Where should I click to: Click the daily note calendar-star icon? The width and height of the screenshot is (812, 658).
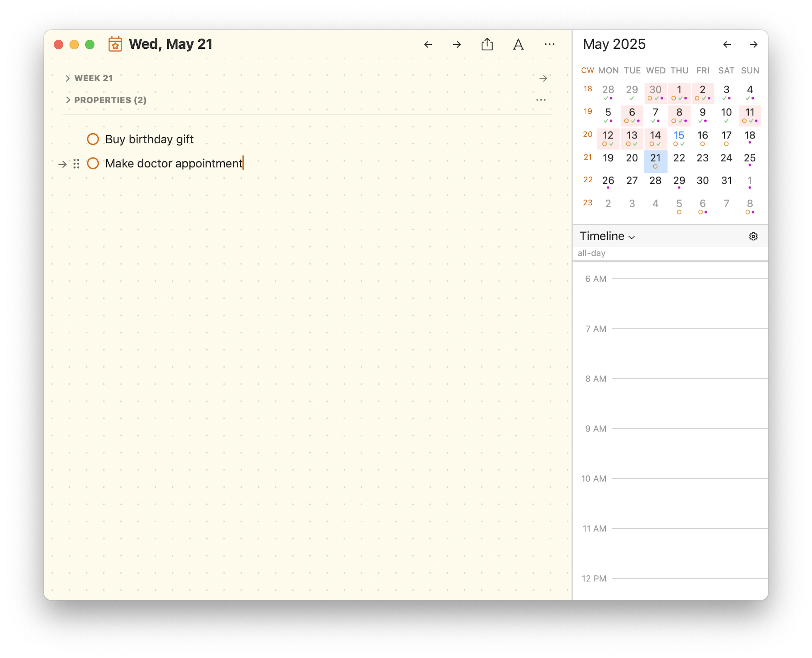(x=115, y=44)
